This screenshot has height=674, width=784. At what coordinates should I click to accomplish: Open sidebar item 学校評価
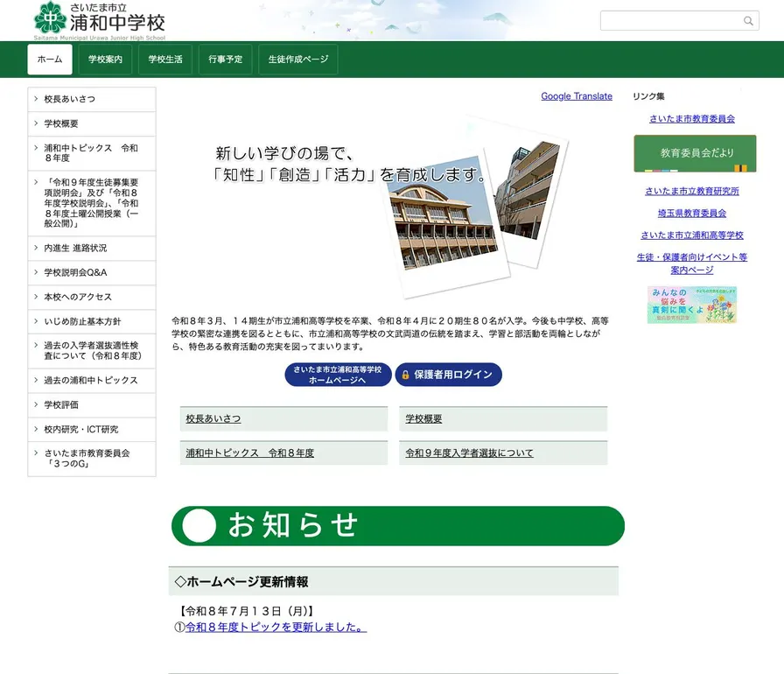(92, 405)
